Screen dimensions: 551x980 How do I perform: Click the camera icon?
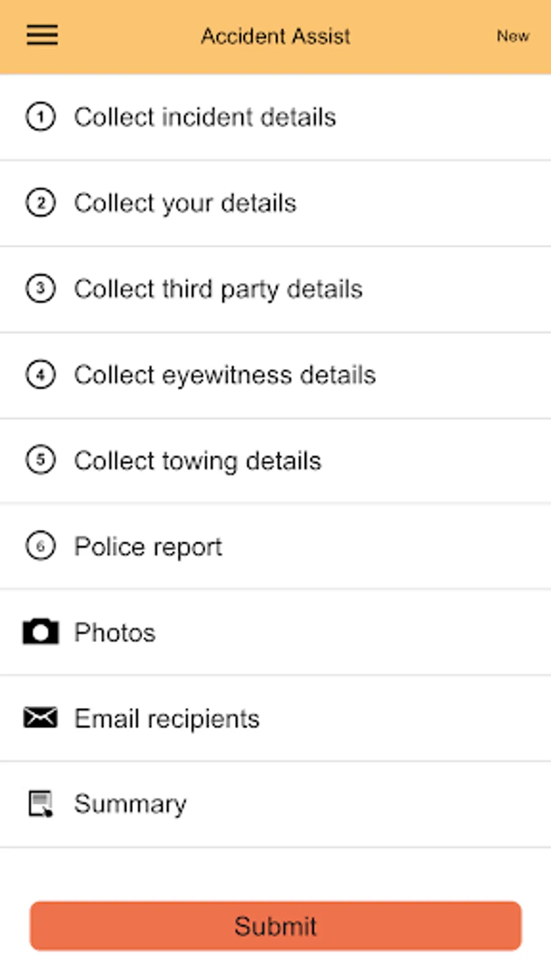coord(40,632)
